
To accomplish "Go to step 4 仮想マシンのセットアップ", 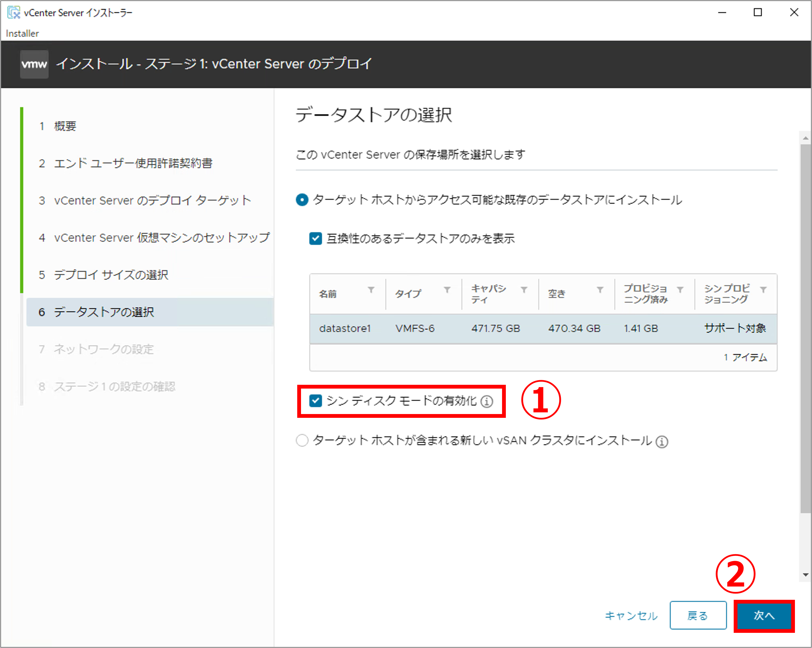I will [154, 237].
